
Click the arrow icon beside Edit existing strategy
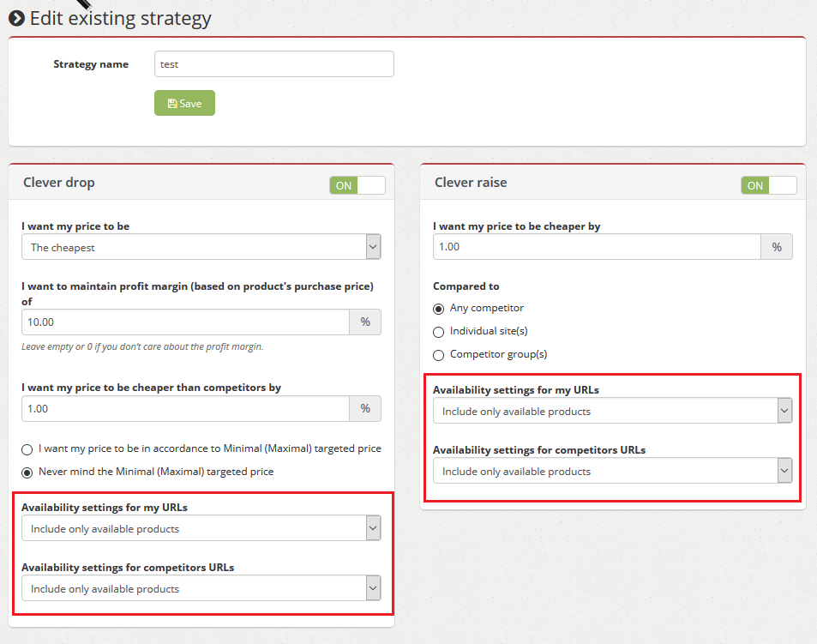16,18
